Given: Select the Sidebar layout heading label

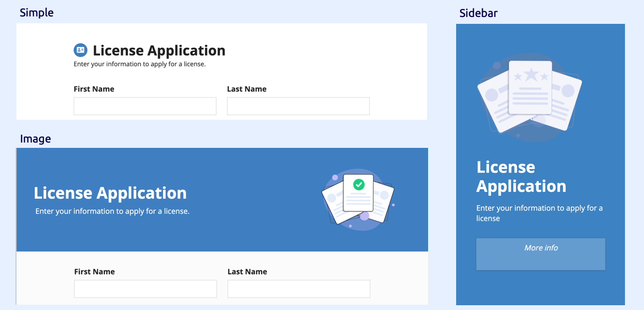Looking at the screenshot, I should click(x=478, y=13).
